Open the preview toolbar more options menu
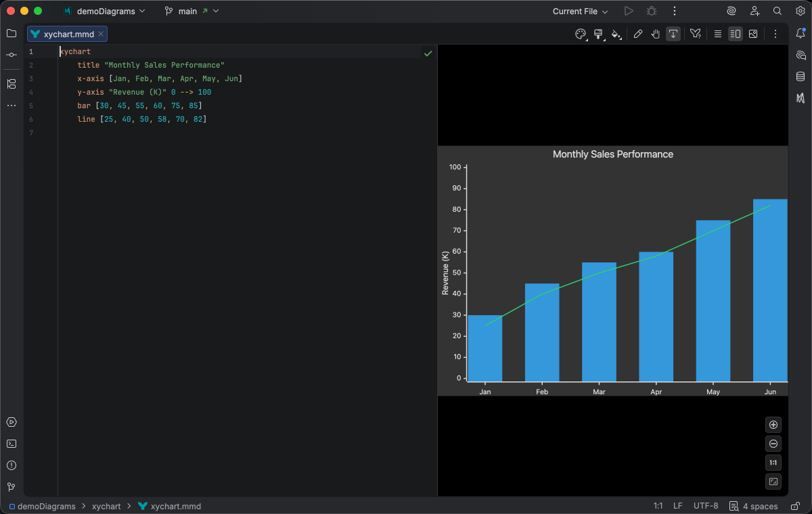Viewport: 812px width, 514px height. tap(775, 34)
